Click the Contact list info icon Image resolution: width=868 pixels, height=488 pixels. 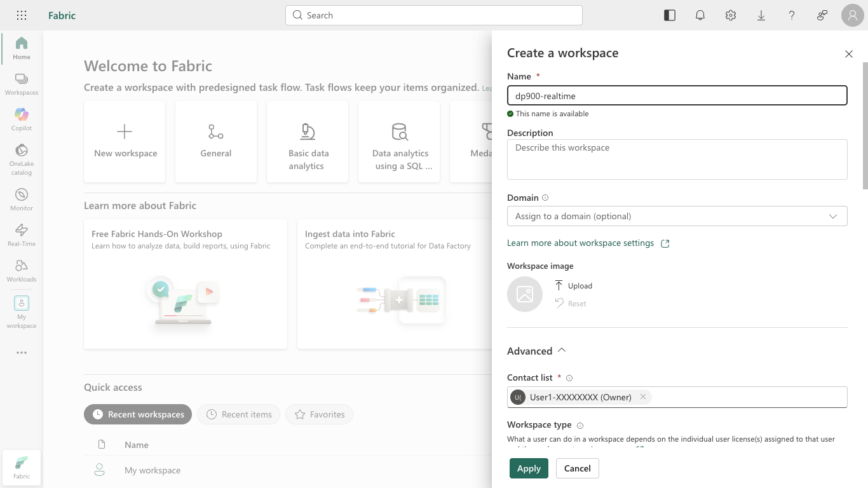click(x=569, y=377)
